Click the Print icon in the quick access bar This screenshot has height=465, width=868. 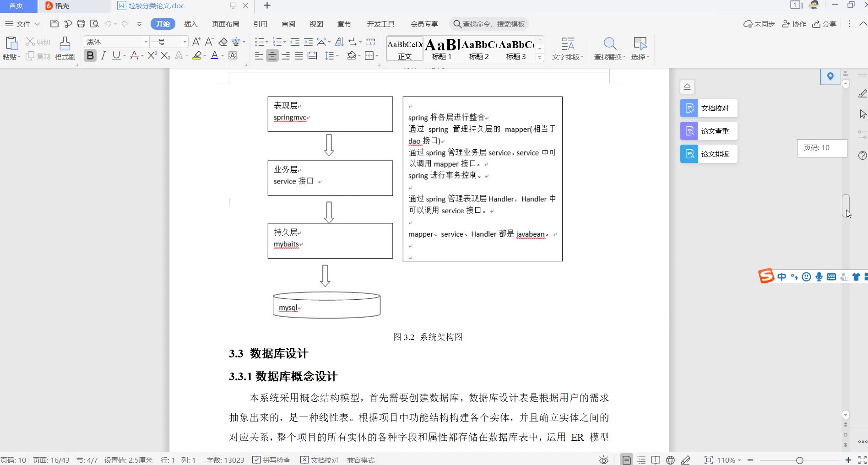click(x=81, y=24)
